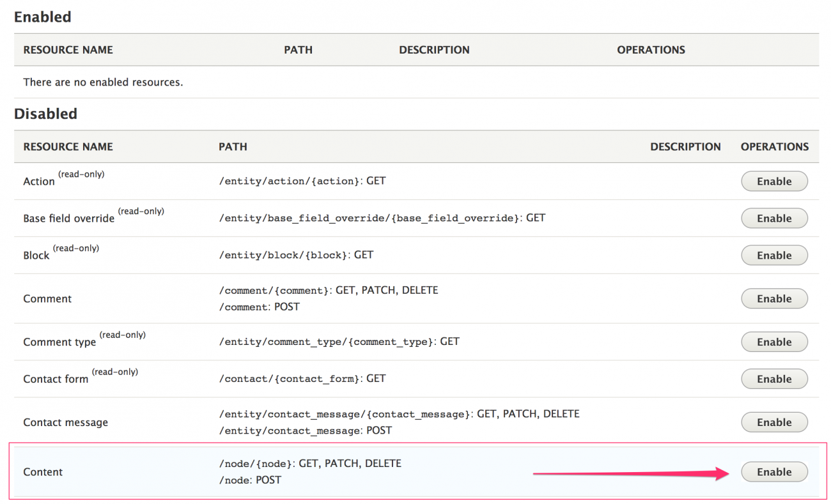Click Description header in Enabled table
831x504 pixels.
434,50
